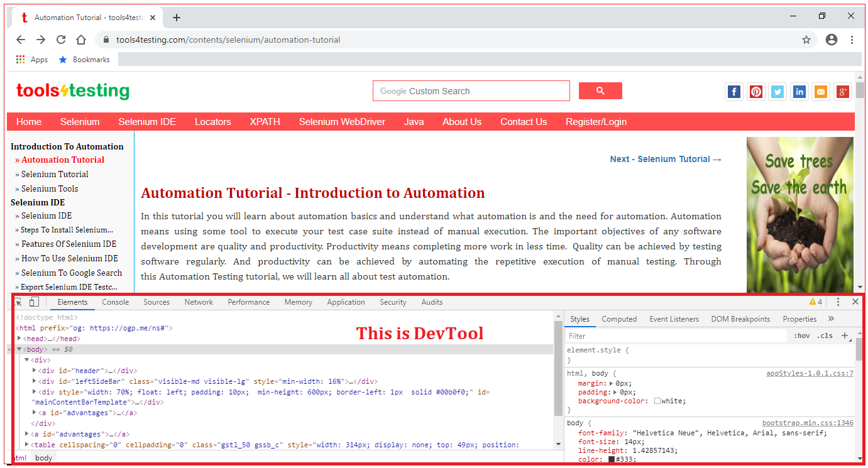The width and height of the screenshot is (868, 468).
Task: Go to the browser home icon
Action: [81, 40]
